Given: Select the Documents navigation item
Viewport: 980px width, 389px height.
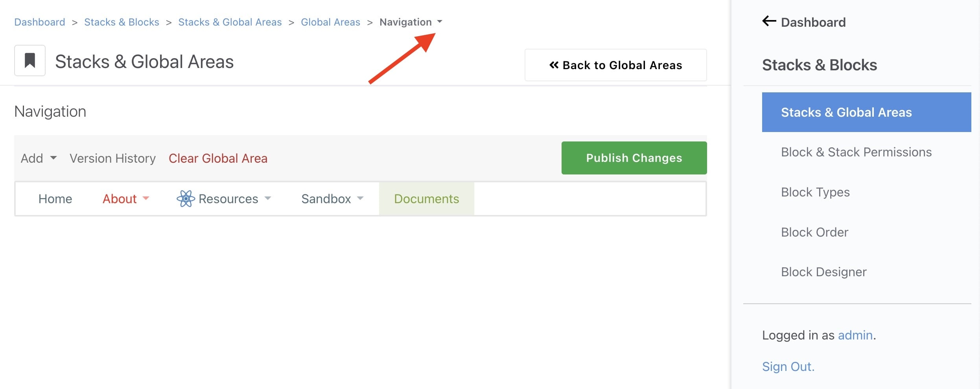Looking at the screenshot, I should tap(426, 199).
